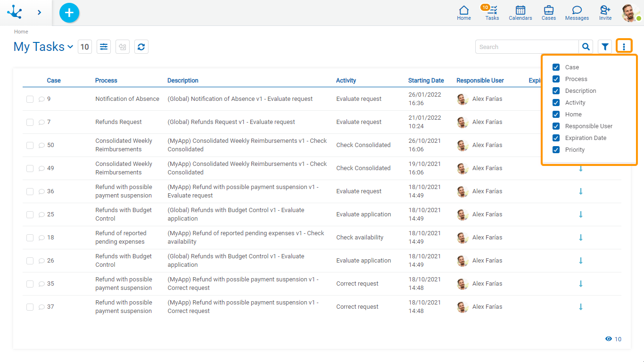Click the Check availability activity cell
The image size is (644, 362).
[360, 238]
